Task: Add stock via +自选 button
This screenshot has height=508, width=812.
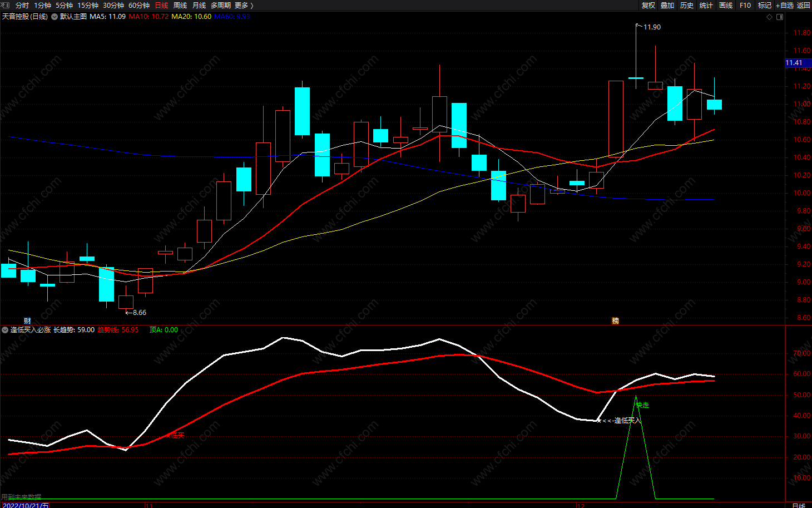Action: pyautogui.click(x=785, y=5)
